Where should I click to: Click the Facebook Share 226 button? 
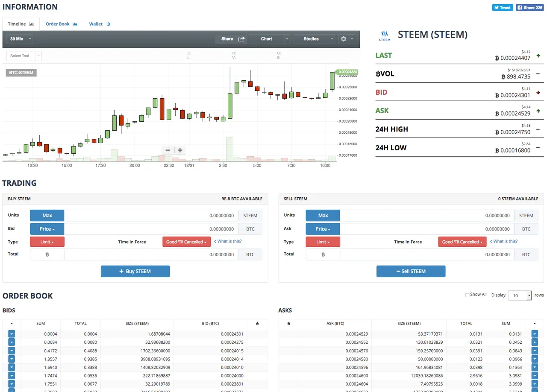click(x=529, y=7)
